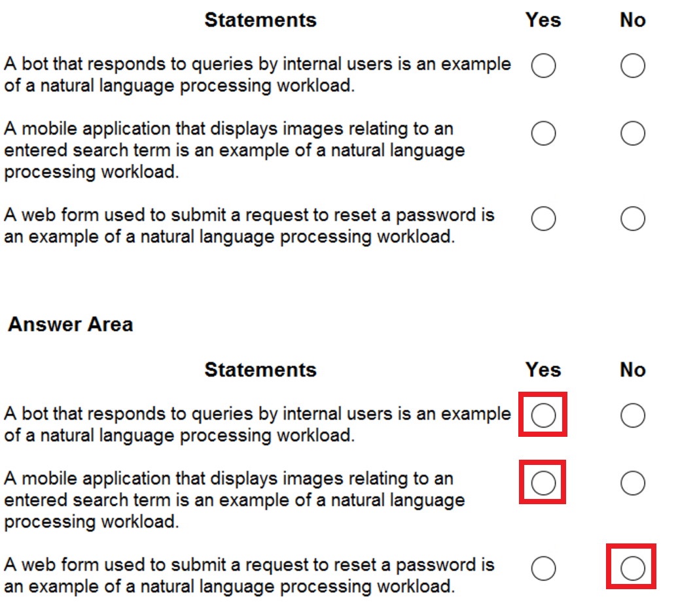The height and width of the screenshot is (616, 678).
Task: Click the Statements header in the upper table
Action: 260,20
